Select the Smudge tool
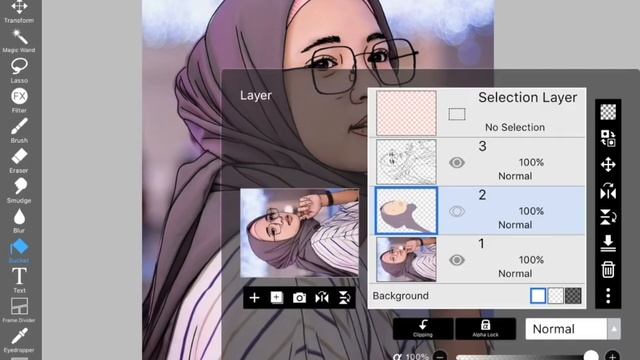The height and width of the screenshot is (360, 640). pyautogui.click(x=19, y=190)
